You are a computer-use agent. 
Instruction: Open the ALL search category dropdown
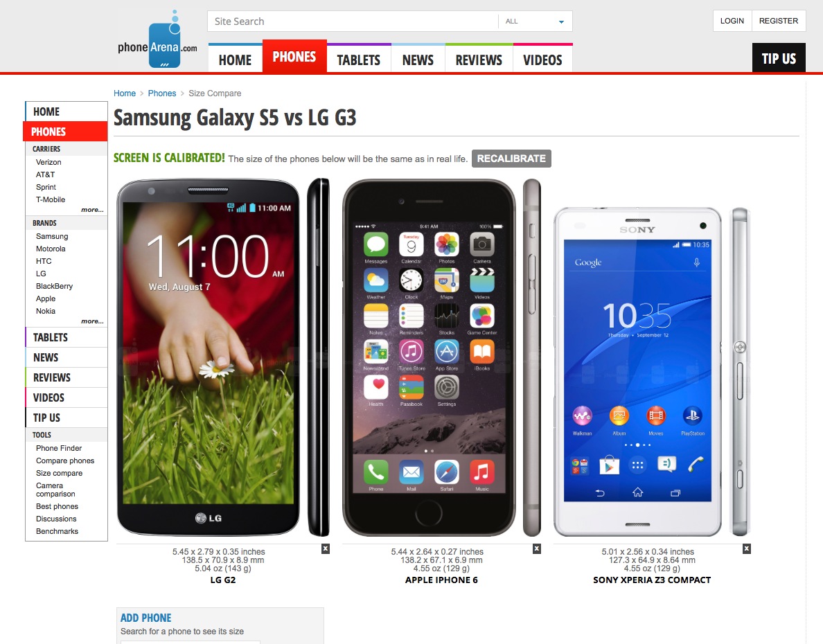point(535,21)
